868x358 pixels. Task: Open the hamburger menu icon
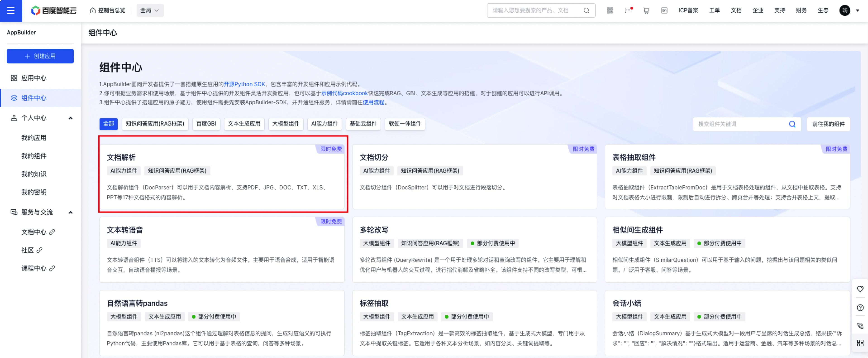(11, 10)
